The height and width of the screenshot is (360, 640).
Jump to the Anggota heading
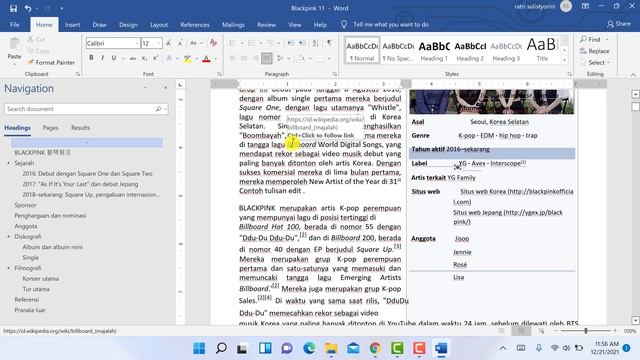click(x=26, y=226)
